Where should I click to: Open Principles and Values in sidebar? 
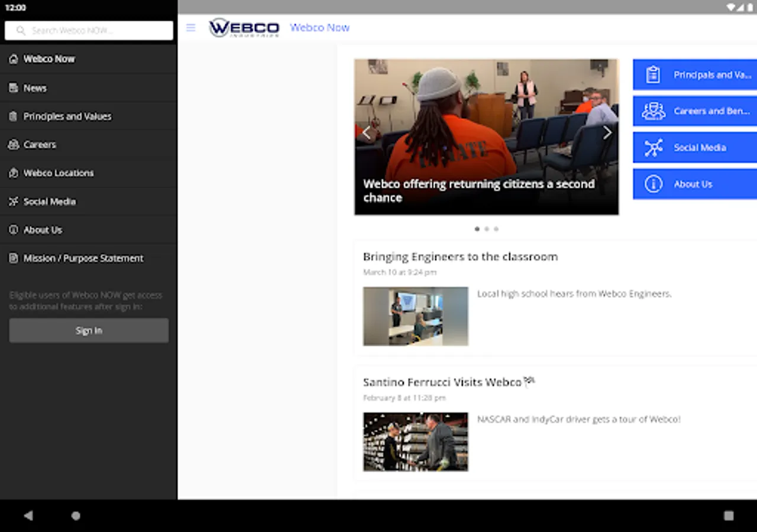point(89,116)
